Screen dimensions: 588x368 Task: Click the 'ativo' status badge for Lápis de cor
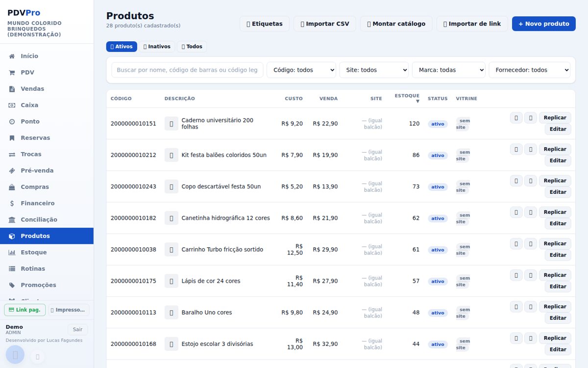pos(438,282)
